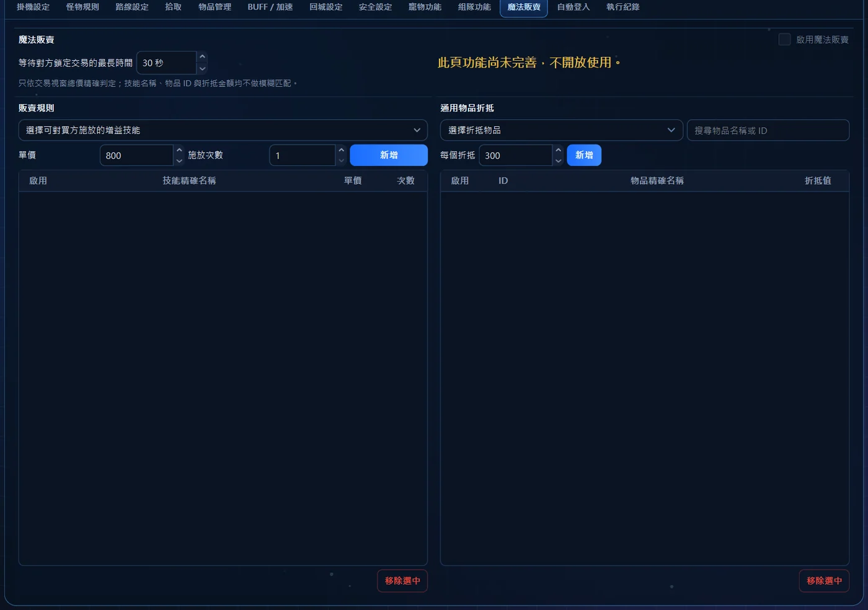Open the 回城設定 tab
Screen dimensions: 868x610
(326, 7)
